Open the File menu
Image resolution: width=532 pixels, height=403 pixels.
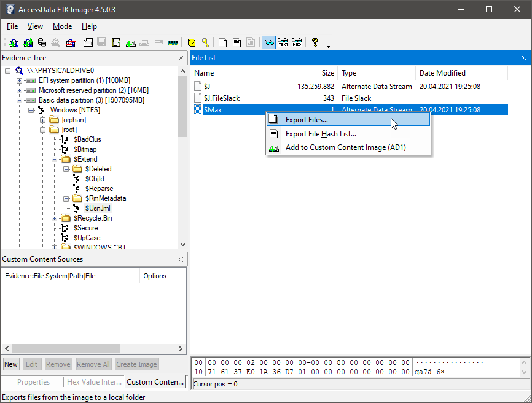(x=12, y=26)
